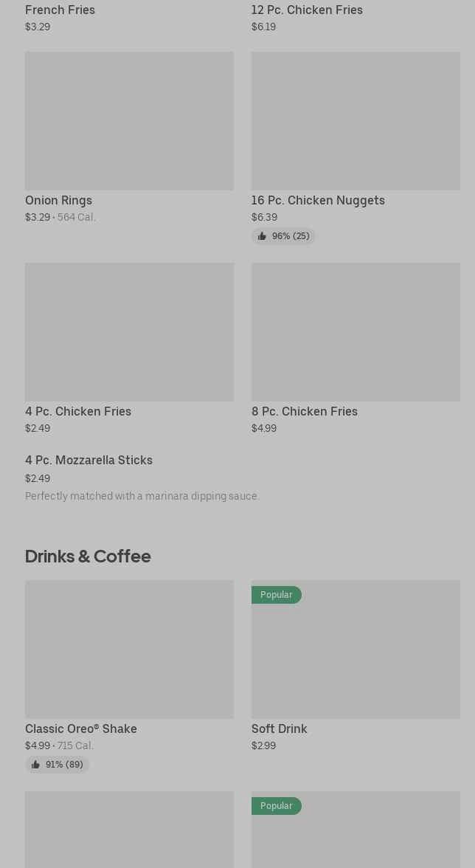
Task: Open the 12 Pc. Chicken Fries item
Action: (307, 10)
